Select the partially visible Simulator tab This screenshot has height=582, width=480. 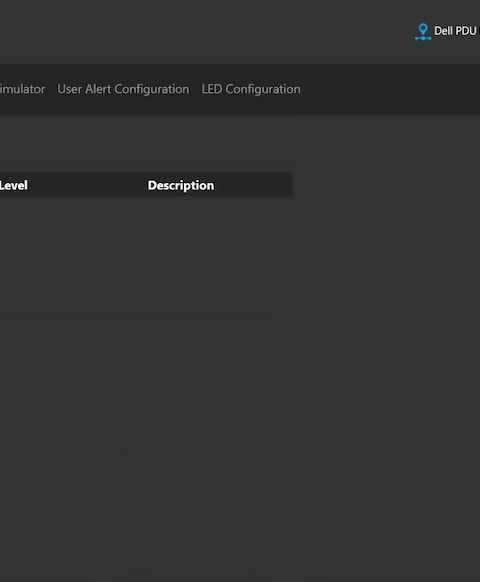(22, 89)
